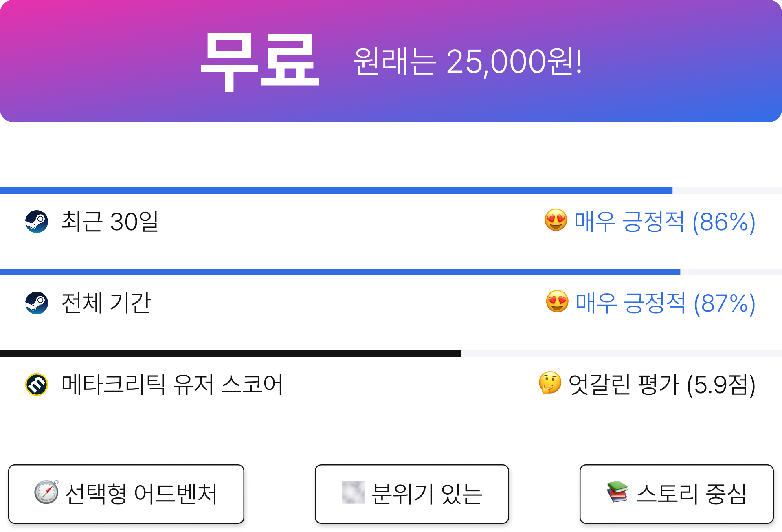Click the 무료 price banner

pyautogui.click(x=391, y=61)
